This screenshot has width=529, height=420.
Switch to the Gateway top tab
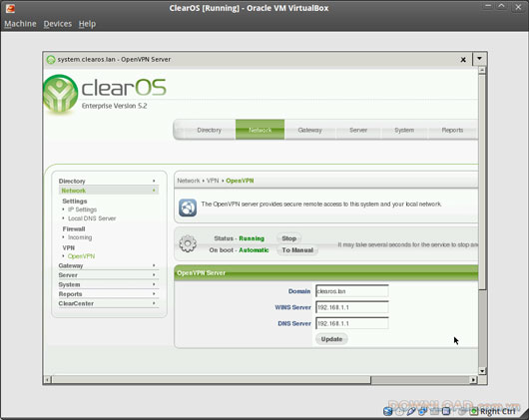309,130
